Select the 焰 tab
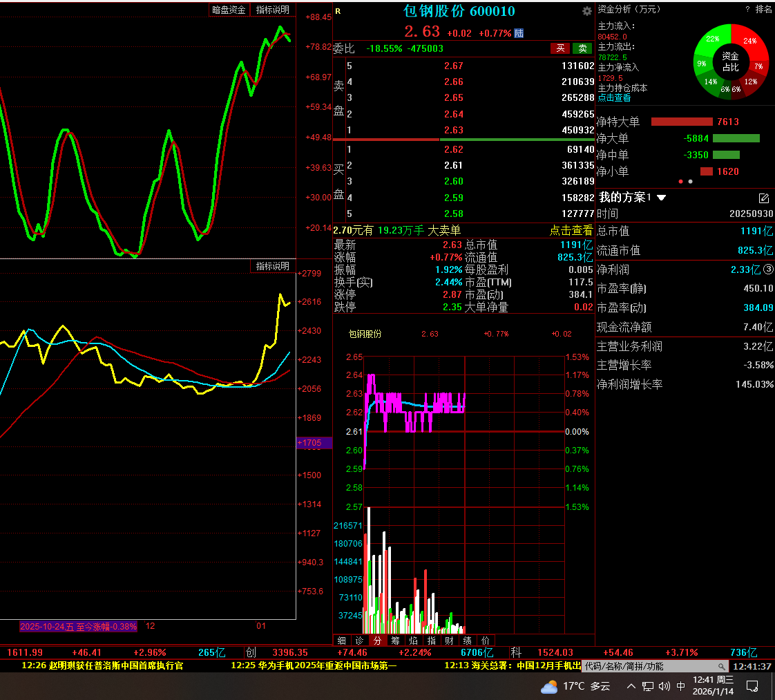Image resolution: width=775 pixels, height=700 pixels. [x=413, y=641]
